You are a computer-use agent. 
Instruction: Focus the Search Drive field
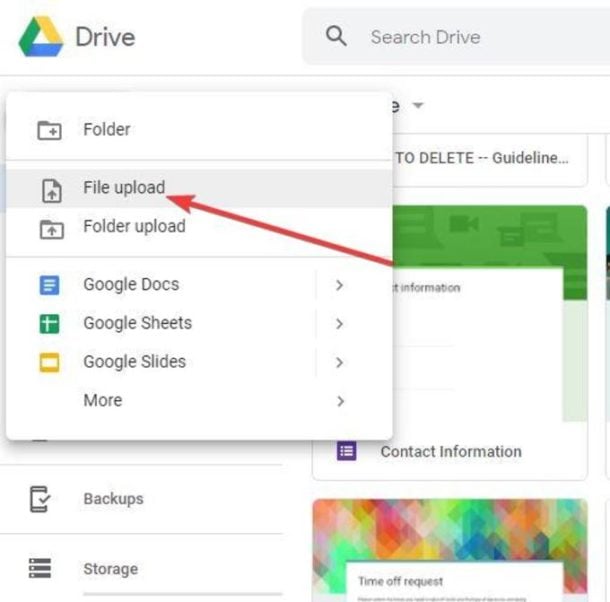[x=456, y=37]
